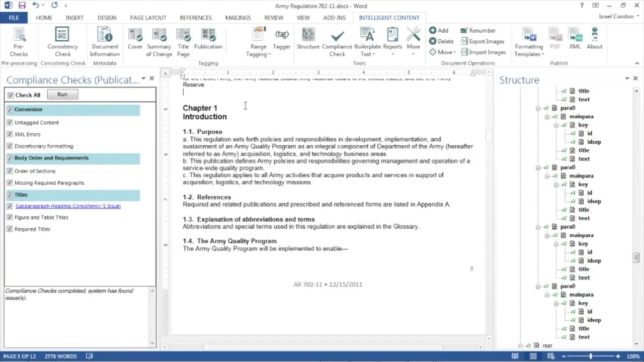Switch to the REVIEW tab
The height and width of the screenshot is (362, 644).
pyautogui.click(x=274, y=18)
